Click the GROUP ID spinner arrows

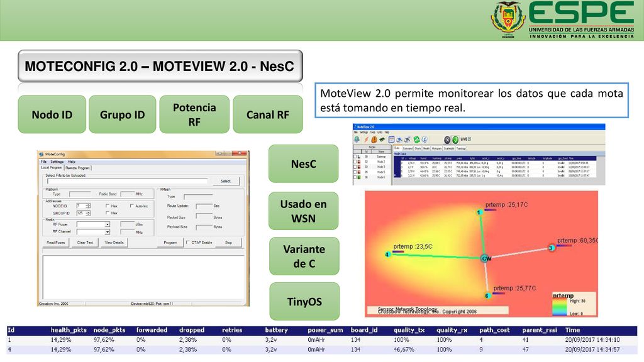88,213
